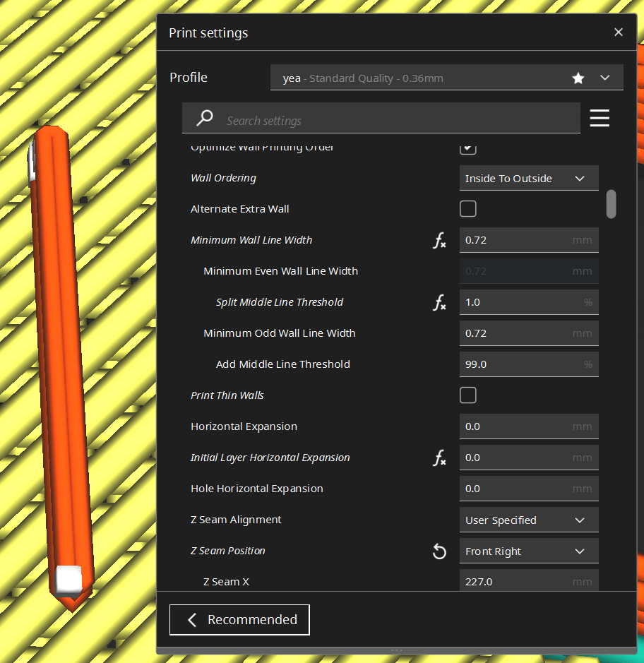Open the Z Seam Alignment dropdown

[x=529, y=520]
